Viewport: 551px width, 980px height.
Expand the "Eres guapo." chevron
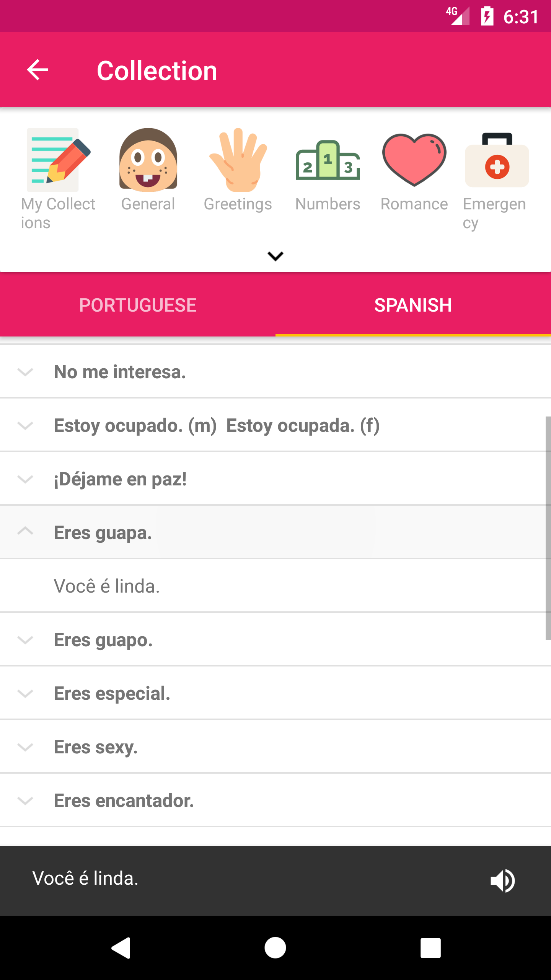tap(25, 640)
